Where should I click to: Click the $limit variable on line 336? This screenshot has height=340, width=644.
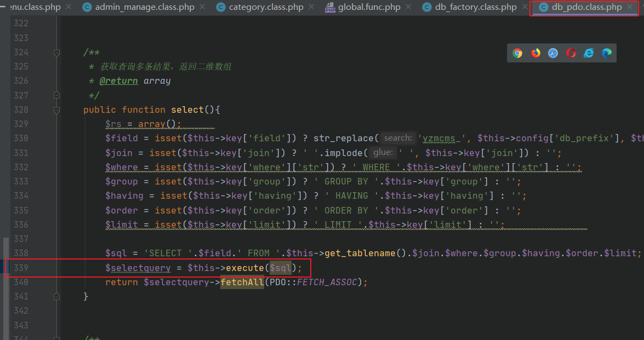(122, 225)
